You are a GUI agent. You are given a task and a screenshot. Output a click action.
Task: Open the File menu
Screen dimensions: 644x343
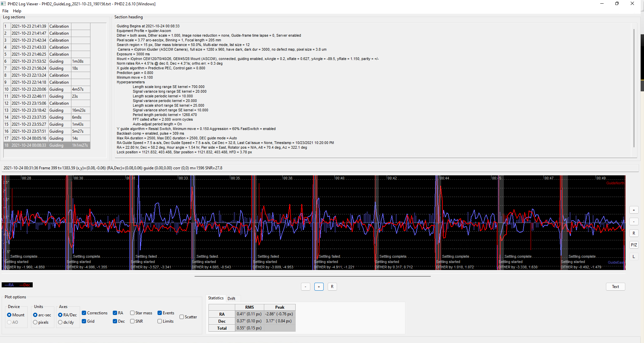pos(5,11)
